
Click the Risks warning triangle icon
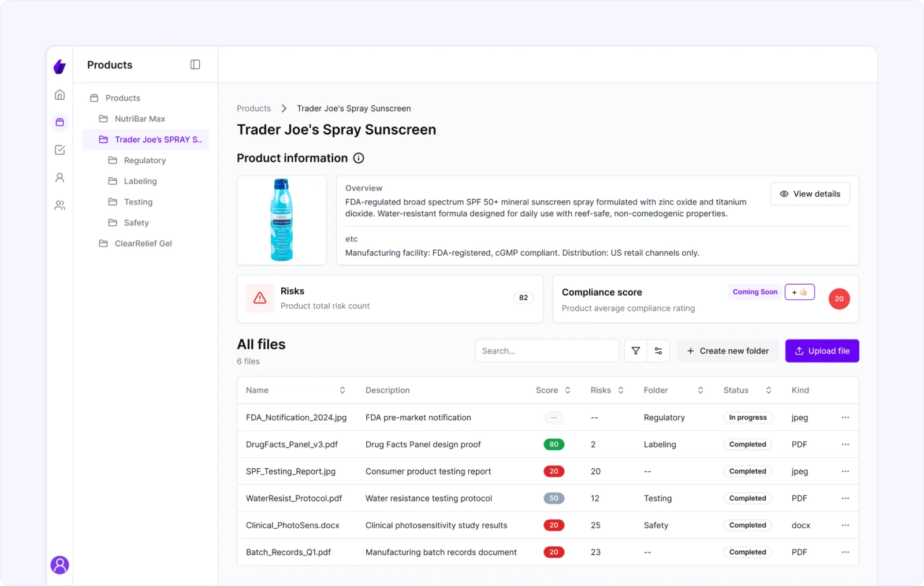coord(260,298)
